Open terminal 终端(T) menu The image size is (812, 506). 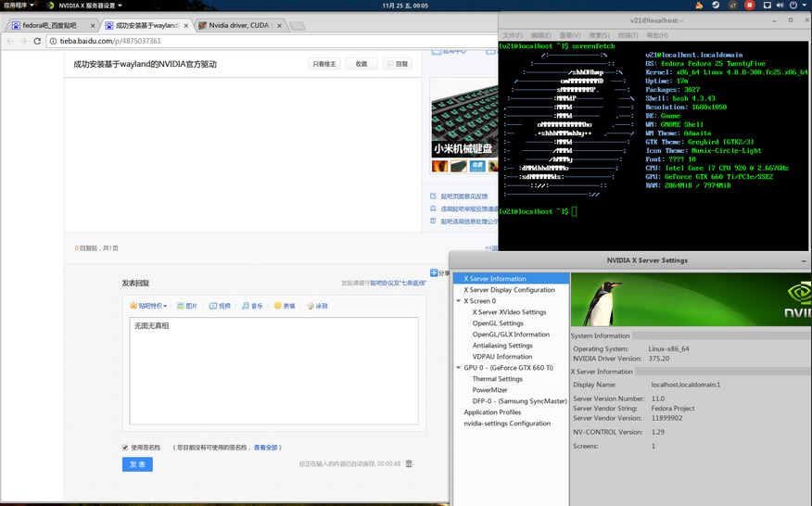point(628,35)
